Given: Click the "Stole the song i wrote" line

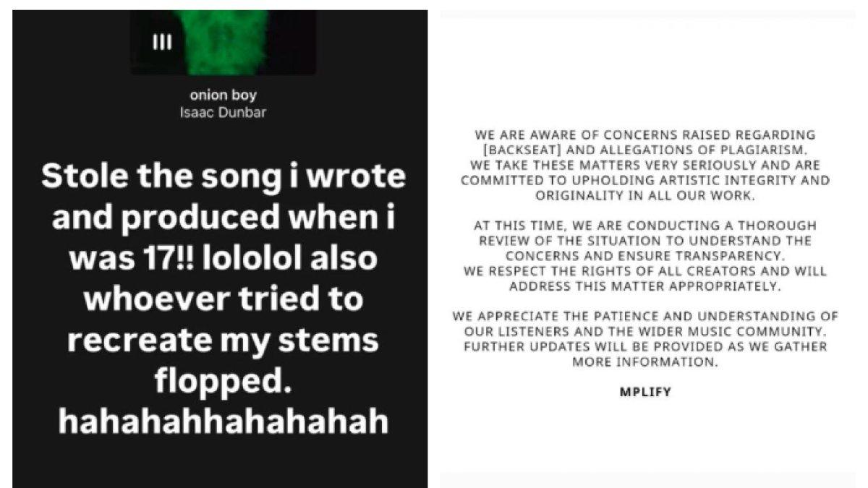Looking at the screenshot, I should coord(224,178).
